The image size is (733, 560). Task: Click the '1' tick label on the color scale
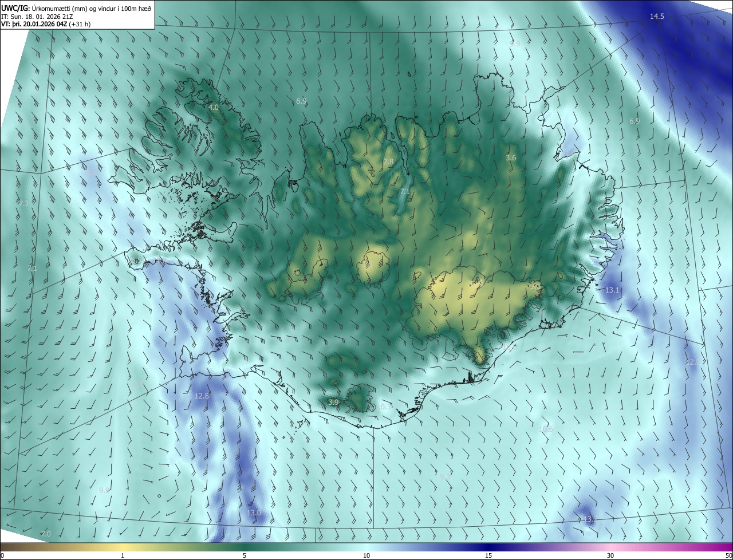[x=123, y=556]
